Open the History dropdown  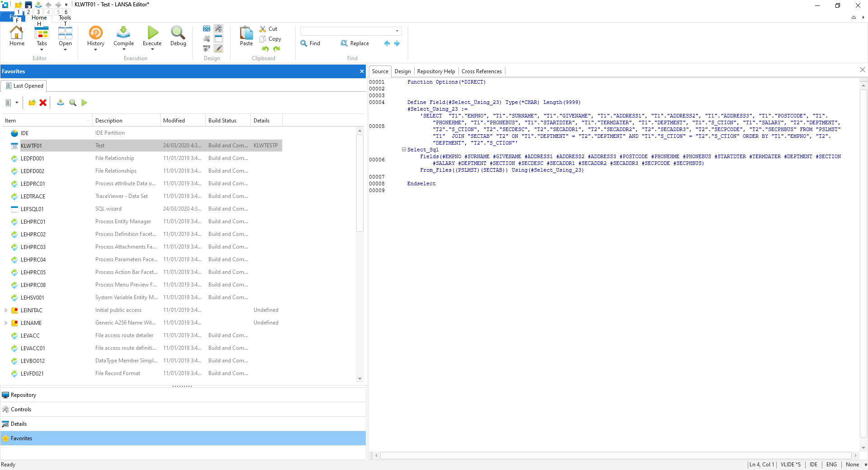(x=95, y=49)
